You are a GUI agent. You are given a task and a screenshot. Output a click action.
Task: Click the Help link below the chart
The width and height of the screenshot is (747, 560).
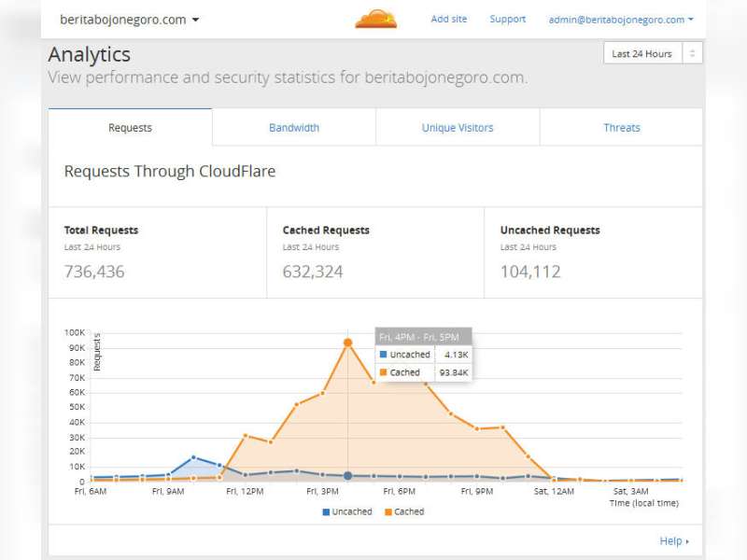(670, 541)
